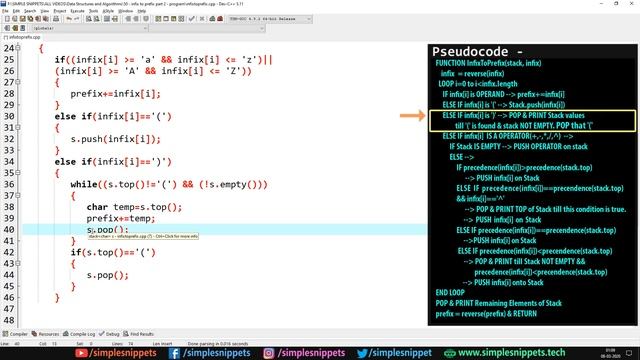Click the Save All toolbar icon

[30, 19]
